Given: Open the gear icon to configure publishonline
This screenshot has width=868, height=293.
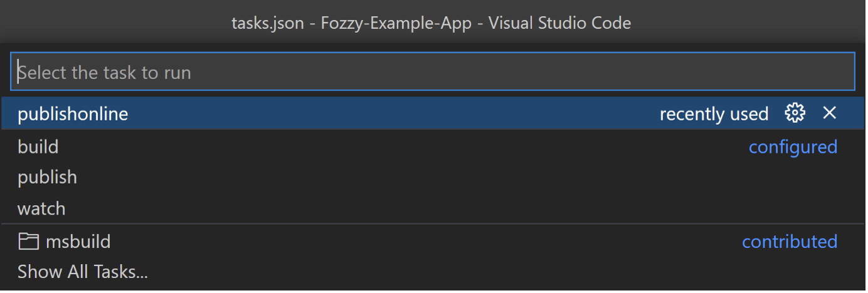Looking at the screenshot, I should (x=795, y=114).
